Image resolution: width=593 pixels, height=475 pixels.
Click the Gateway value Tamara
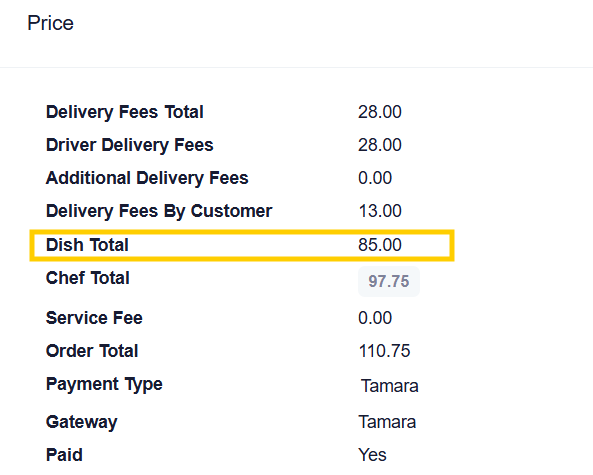[387, 422]
